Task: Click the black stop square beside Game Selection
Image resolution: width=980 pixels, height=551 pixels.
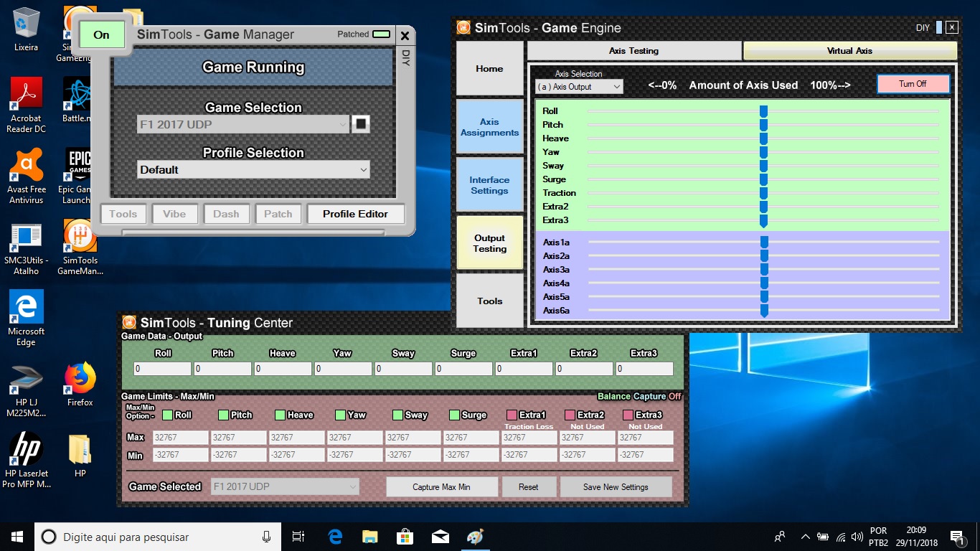Action: click(x=361, y=124)
